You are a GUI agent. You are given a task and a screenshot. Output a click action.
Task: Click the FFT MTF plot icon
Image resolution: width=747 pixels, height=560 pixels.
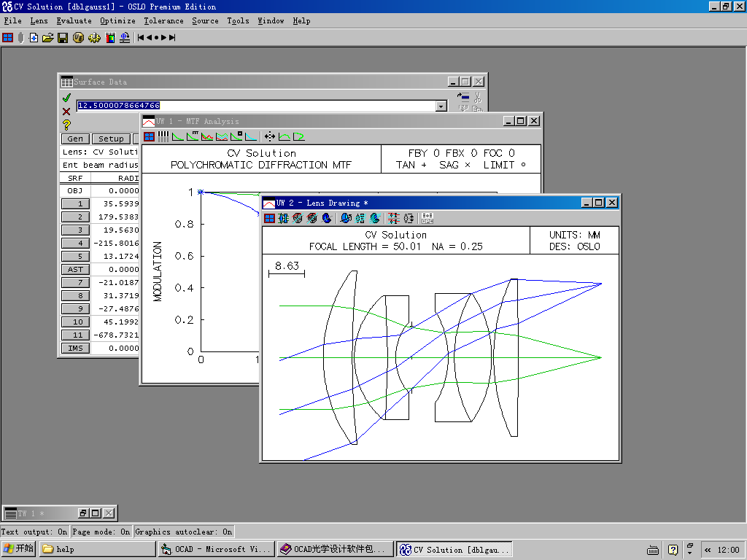193,136
